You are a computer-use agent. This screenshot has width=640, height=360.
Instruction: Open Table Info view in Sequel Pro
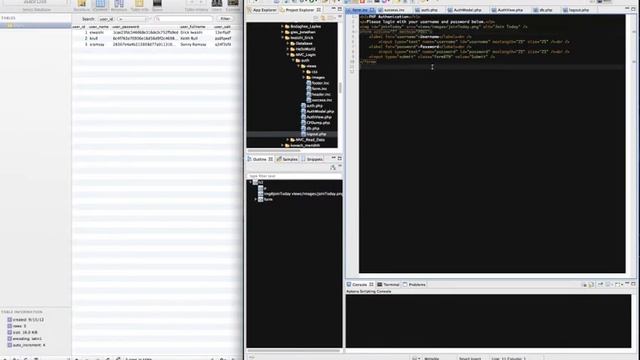[x=139, y=4]
